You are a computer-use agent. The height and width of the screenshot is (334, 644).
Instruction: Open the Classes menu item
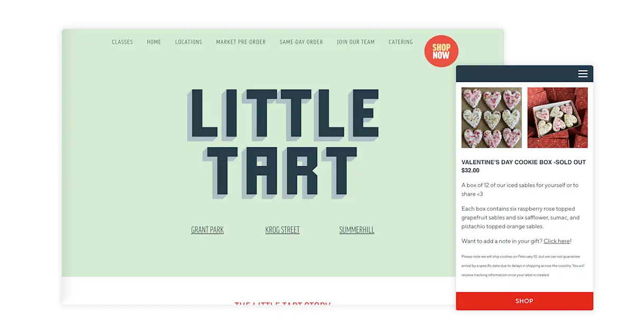coord(123,42)
